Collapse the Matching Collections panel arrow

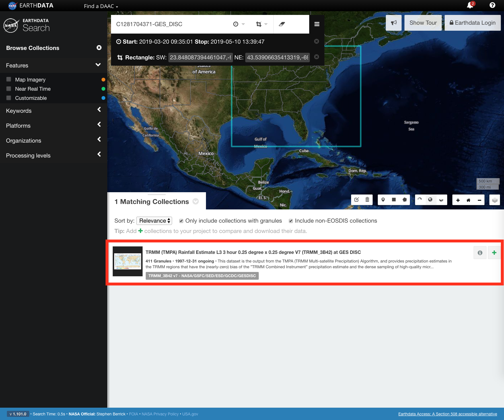[196, 201]
